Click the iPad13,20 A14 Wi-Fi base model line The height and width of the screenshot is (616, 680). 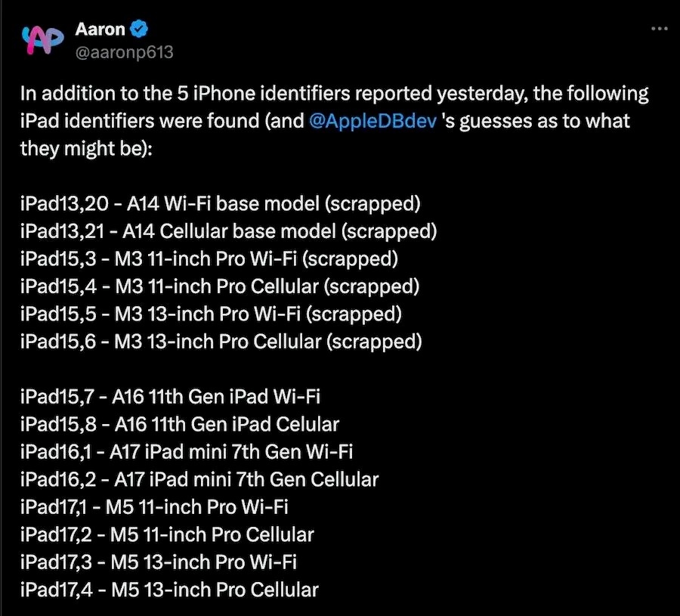click(221, 204)
